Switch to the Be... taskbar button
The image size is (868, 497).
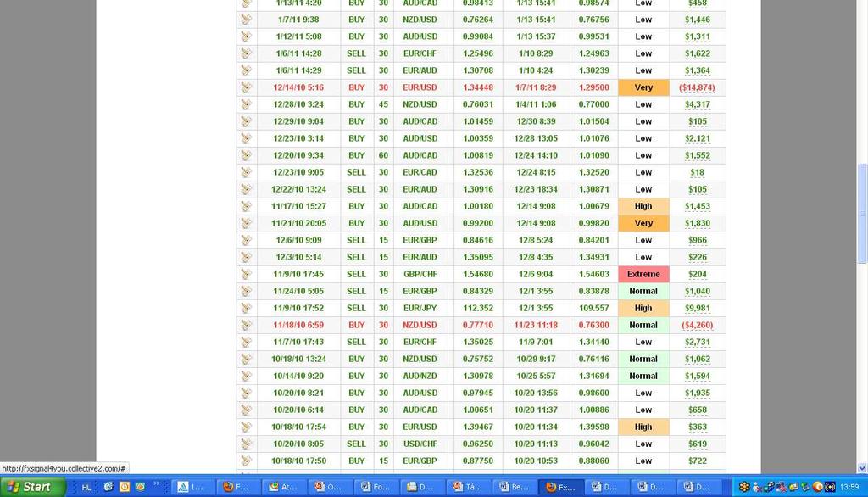pyautogui.click(x=515, y=487)
